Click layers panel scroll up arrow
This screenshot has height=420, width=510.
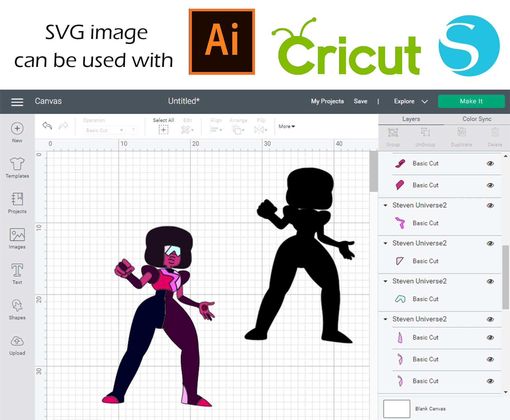tap(506, 156)
